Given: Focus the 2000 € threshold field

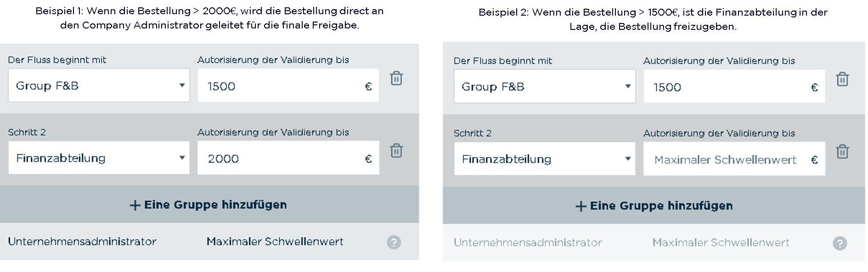Looking at the screenshot, I should coord(288,158).
